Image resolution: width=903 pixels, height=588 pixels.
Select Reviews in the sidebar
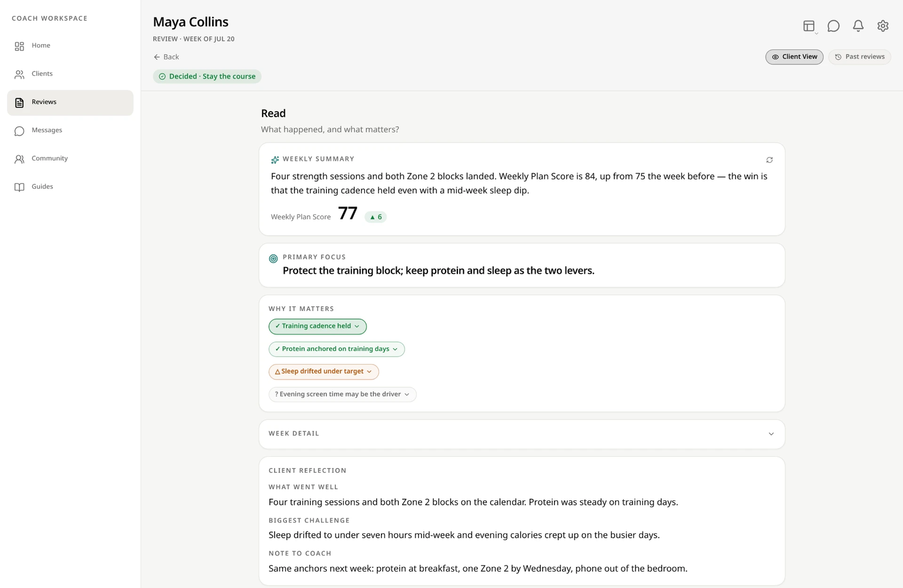[x=70, y=103]
